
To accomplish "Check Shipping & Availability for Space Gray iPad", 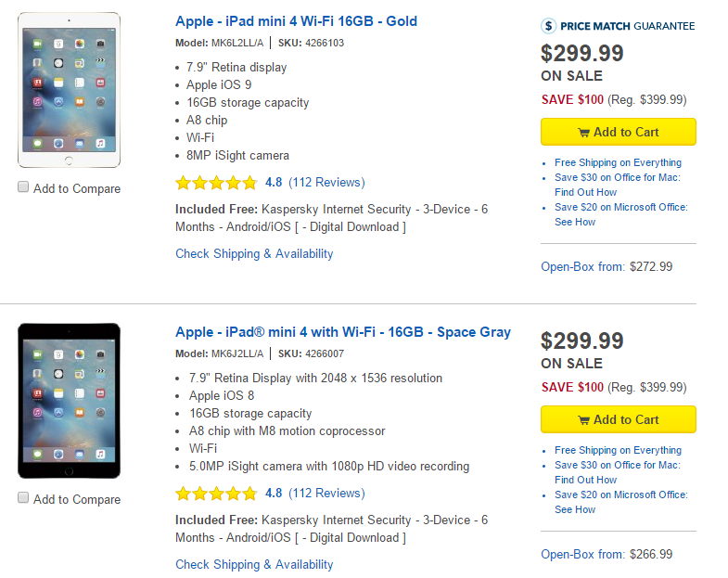I will tap(254, 564).
